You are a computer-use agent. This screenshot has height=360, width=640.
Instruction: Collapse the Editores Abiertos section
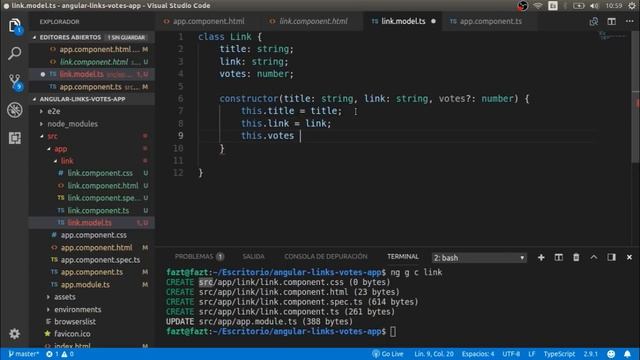tap(92, 37)
